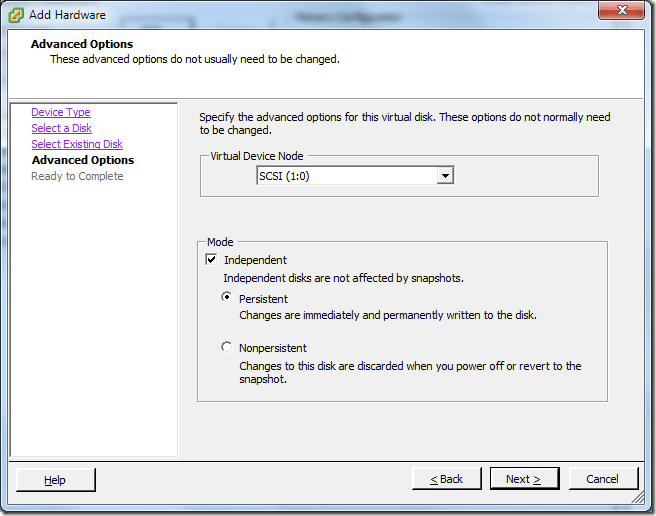Screen dimensions: 656x516
Task: Click the resize grip at dialog corner
Action: 638,497
